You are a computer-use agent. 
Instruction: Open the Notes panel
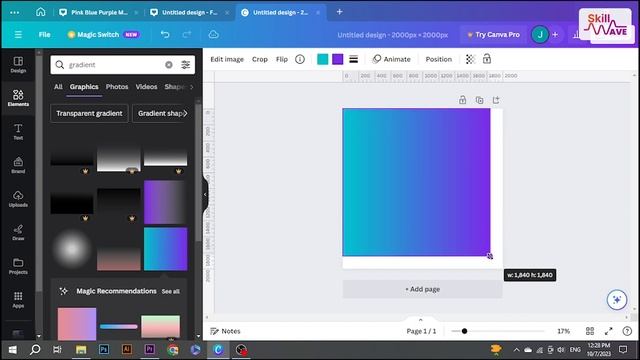pos(225,331)
